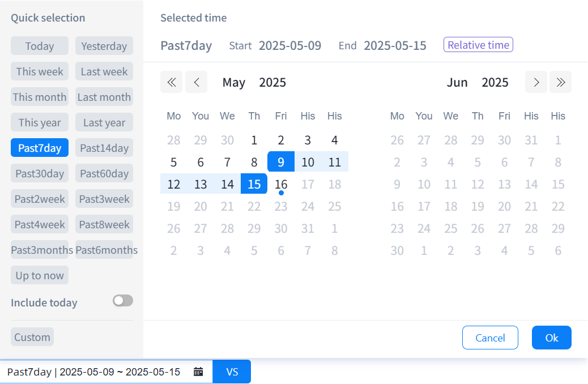Jump to next year with double-right arrows
Viewport: 588px width, 384px height.
561,82
